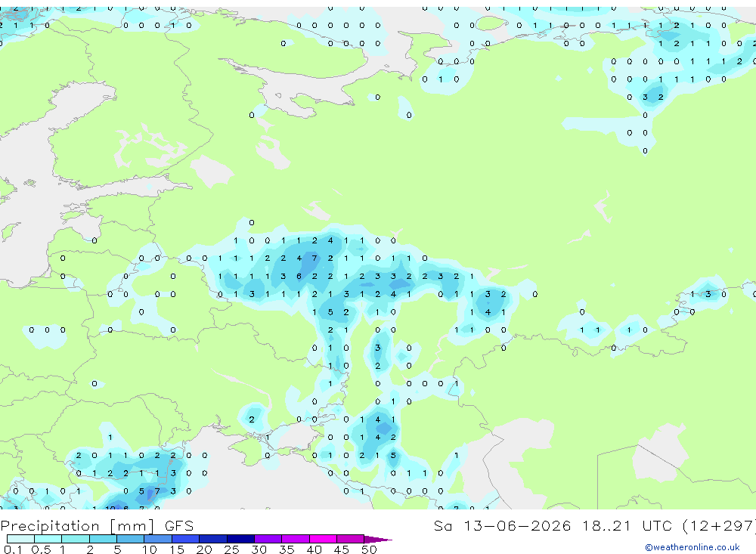Choose the 30–35 mm violet legend swatch

(x=268, y=539)
